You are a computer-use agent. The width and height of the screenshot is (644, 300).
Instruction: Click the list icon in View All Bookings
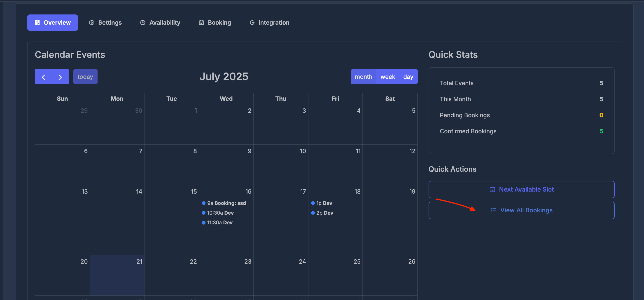pyautogui.click(x=494, y=210)
